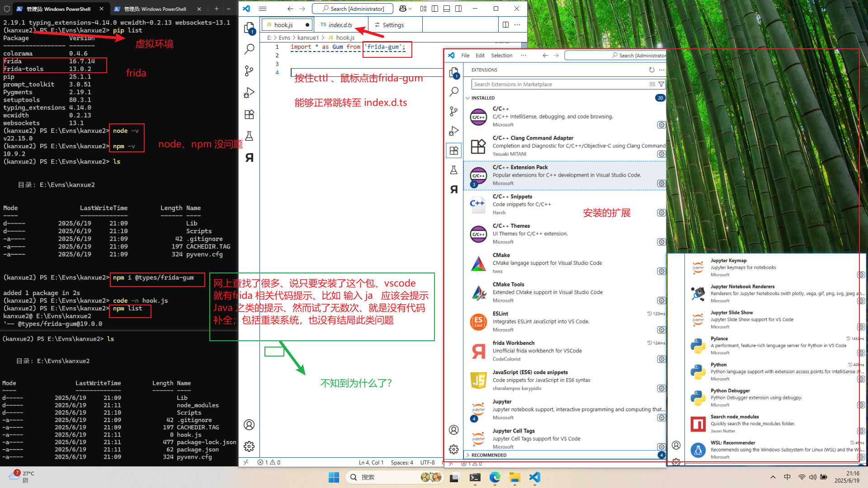
Task: Switch to the index.d.ts editor tab
Action: tap(340, 25)
